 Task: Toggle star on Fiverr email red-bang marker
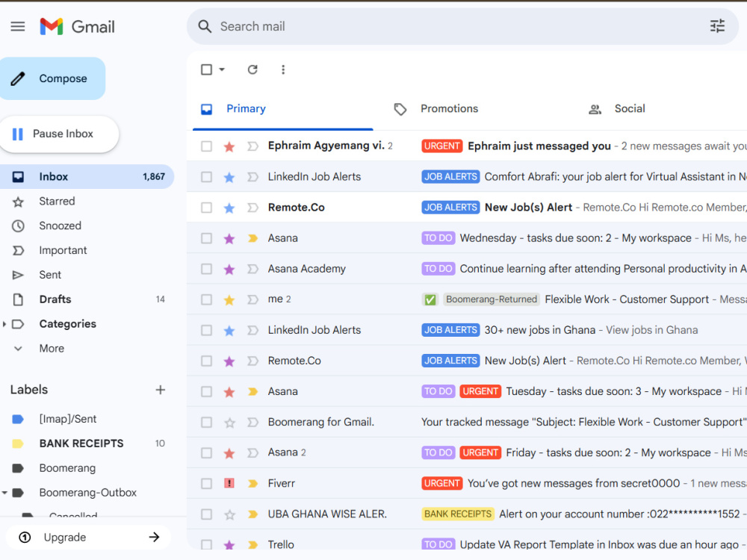point(229,483)
